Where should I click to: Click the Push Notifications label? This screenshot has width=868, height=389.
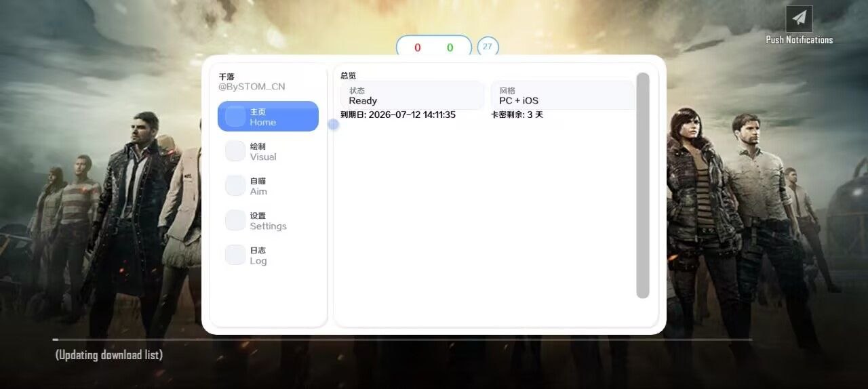point(800,39)
